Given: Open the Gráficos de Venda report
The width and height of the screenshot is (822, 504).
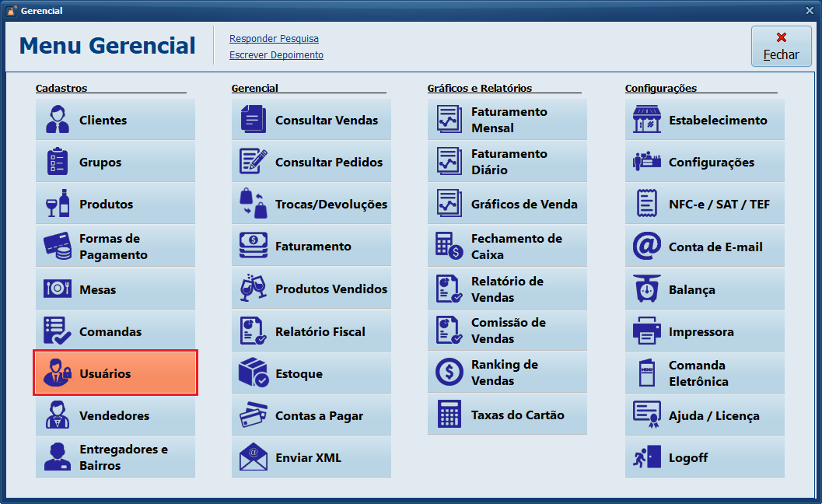Looking at the screenshot, I should pos(507,204).
